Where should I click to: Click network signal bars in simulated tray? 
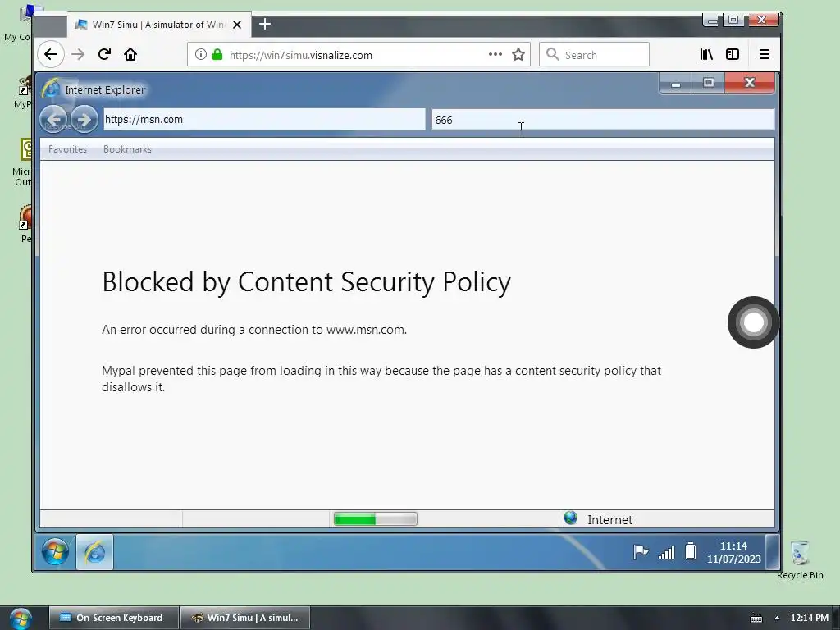[x=666, y=552]
